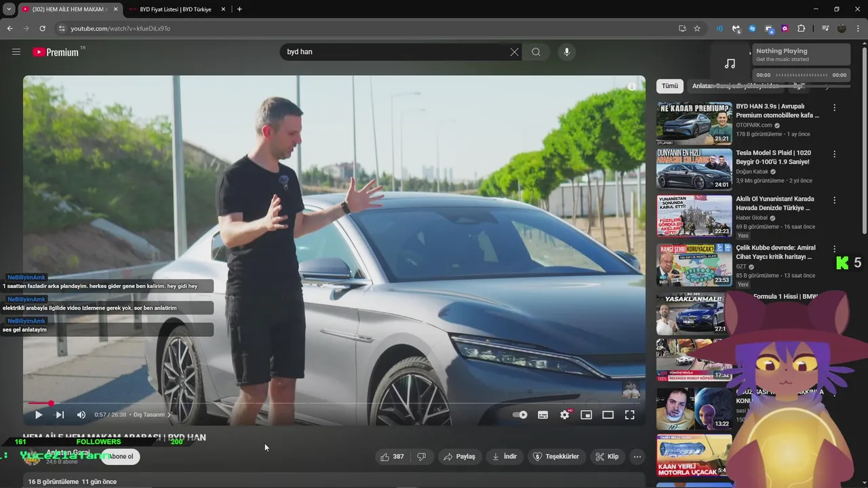Open player settings gear
This screenshot has width=868, height=488.
click(x=565, y=415)
